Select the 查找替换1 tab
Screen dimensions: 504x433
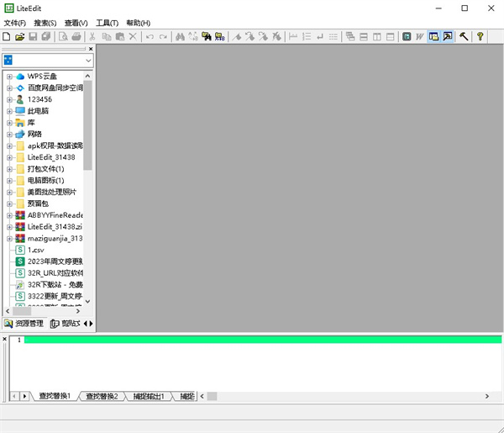coord(55,396)
